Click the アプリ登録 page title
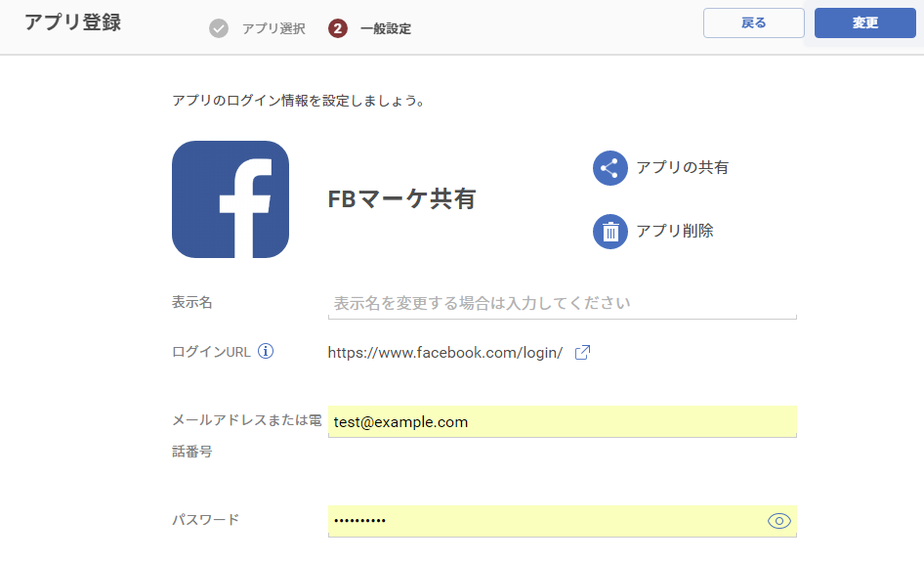Screen dimensions: 924x562 tap(72, 22)
